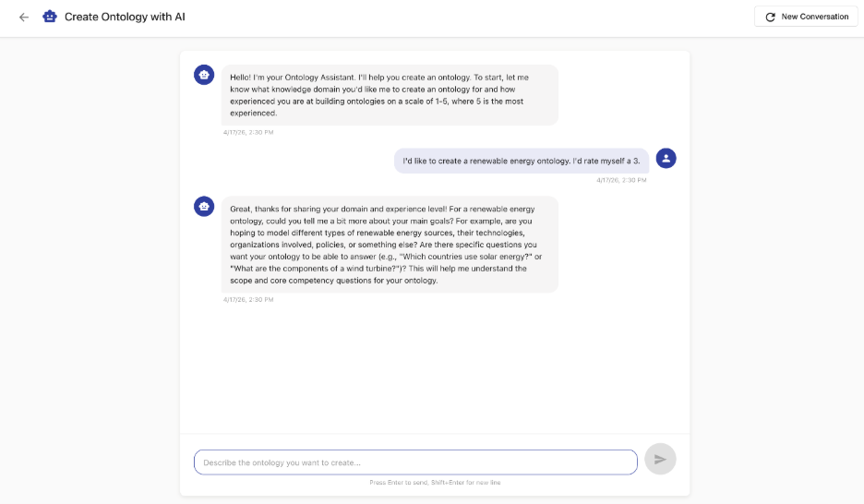Image resolution: width=864 pixels, height=504 pixels.
Task: Click the 'Create Ontology with AI' title
Action: pos(125,17)
